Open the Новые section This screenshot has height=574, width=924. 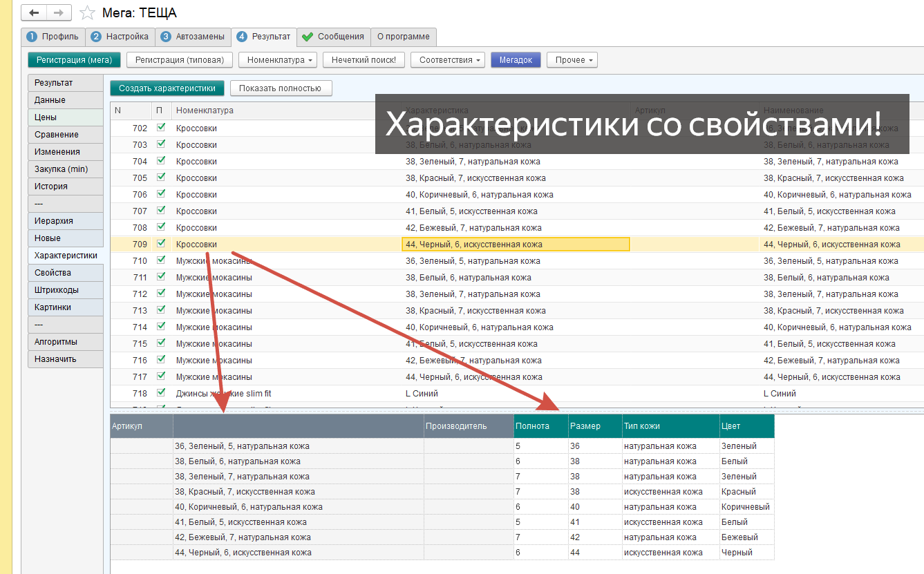pyautogui.click(x=66, y=238)
